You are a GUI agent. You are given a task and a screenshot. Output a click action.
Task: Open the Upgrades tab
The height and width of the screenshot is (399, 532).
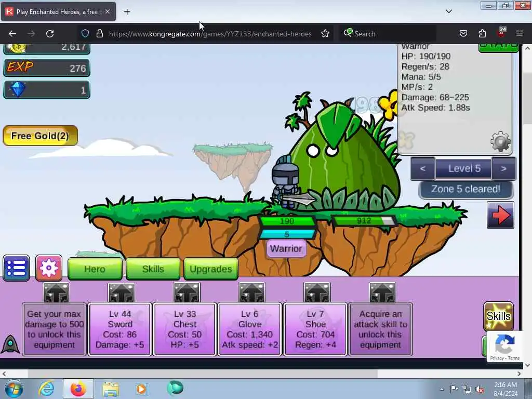tap(211, 269)
